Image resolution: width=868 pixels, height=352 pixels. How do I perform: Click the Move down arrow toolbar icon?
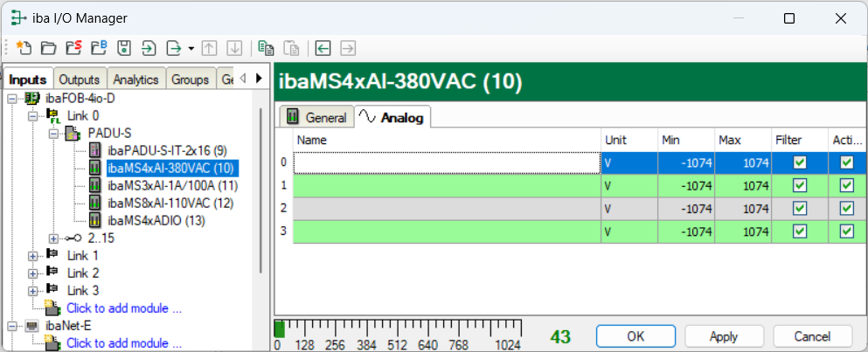235,48
